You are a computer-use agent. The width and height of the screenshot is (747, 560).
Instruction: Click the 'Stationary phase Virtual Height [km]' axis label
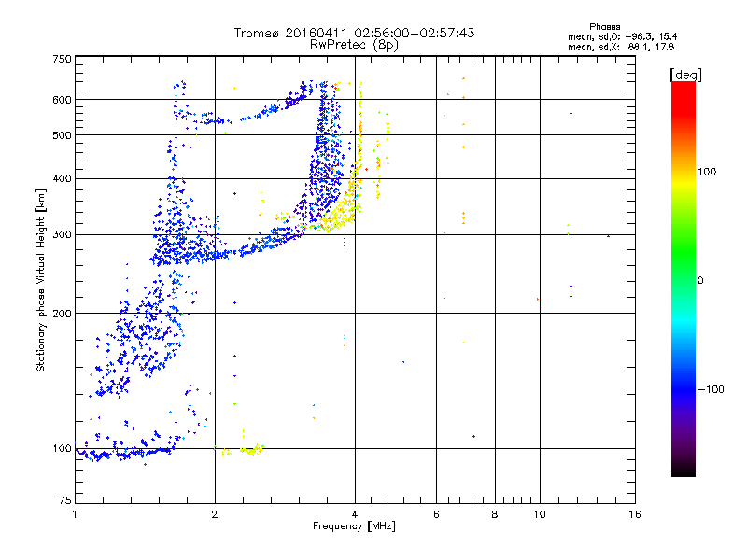pyautogui.click(x=41, y=281)
